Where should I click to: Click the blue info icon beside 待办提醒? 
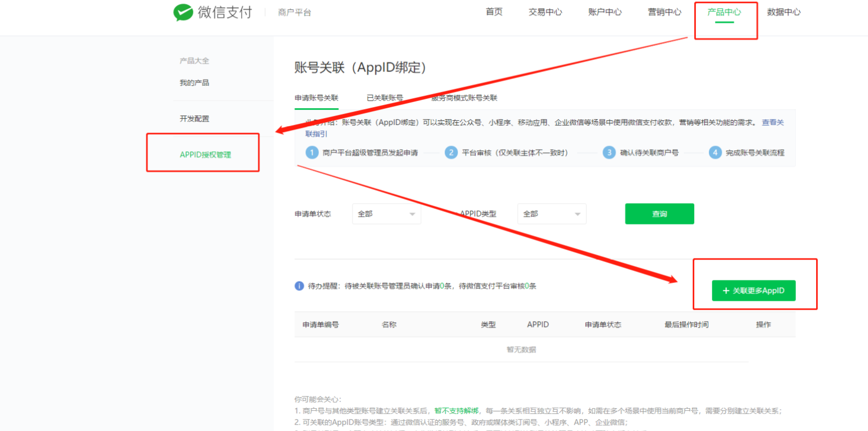click(x=299, y=286)
